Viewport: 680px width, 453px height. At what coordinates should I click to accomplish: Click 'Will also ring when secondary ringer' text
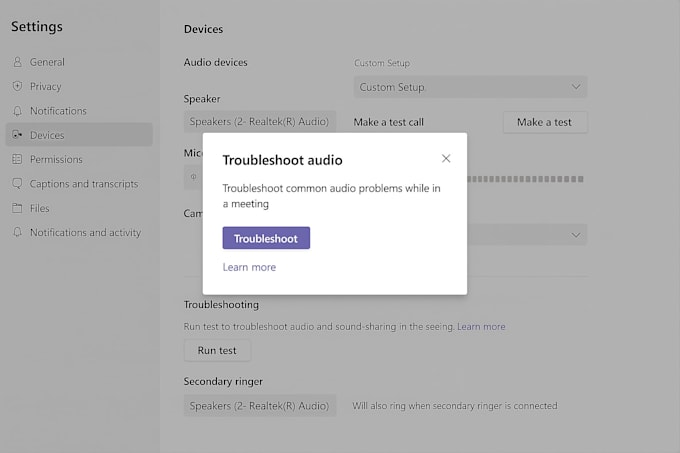454,406
